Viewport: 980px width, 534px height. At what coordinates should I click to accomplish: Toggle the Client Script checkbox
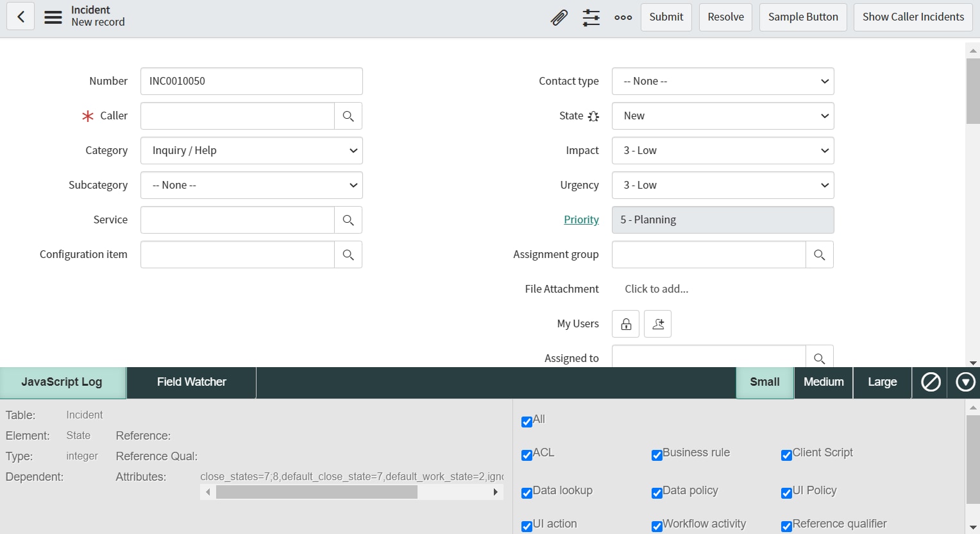786,455
